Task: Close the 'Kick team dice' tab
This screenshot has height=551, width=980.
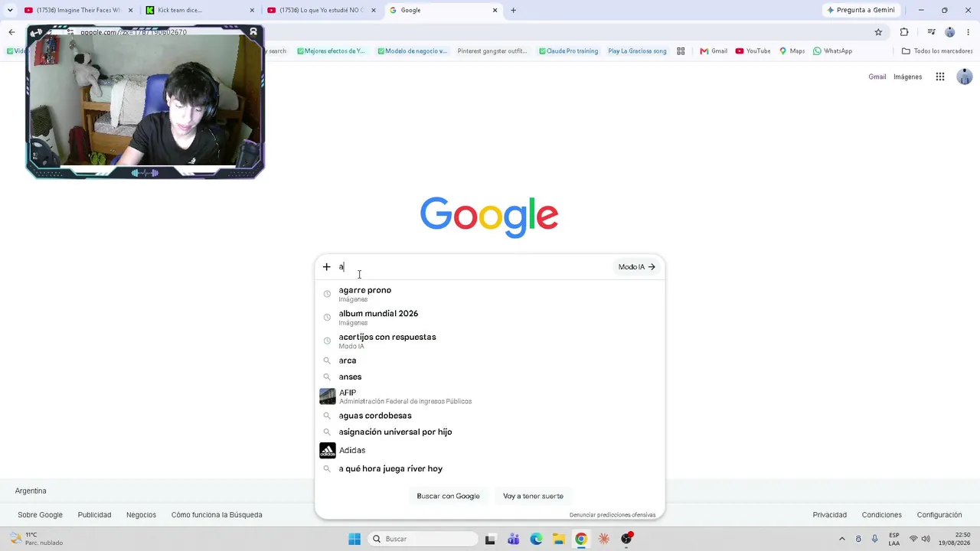Action: pyautogui.click(x=252, y=10)
